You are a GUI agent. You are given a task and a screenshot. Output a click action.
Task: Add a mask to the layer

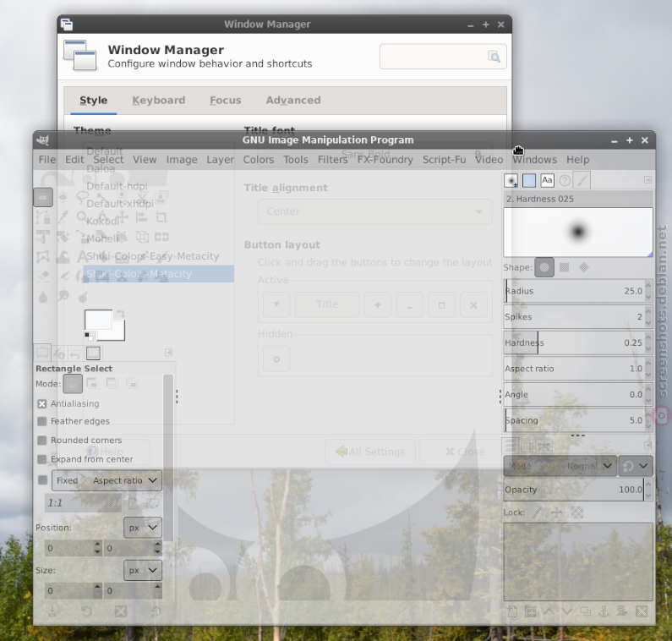tap(622, 611)
